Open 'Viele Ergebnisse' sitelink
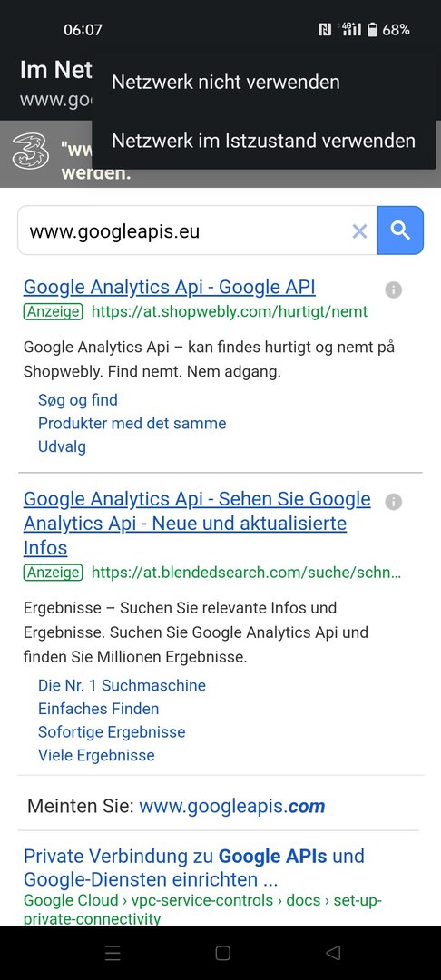 click(96, 755)
